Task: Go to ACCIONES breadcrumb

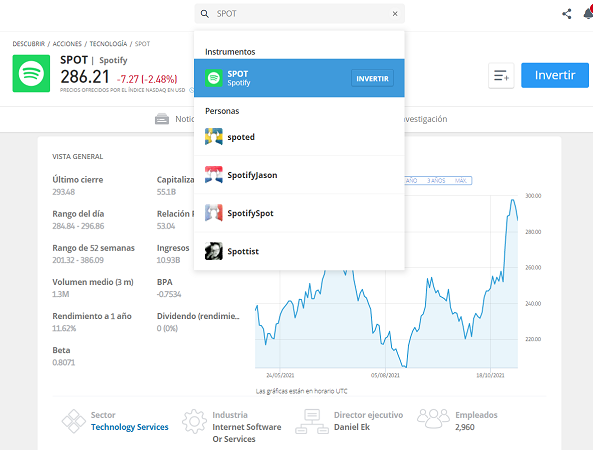Action: (67, 44)
